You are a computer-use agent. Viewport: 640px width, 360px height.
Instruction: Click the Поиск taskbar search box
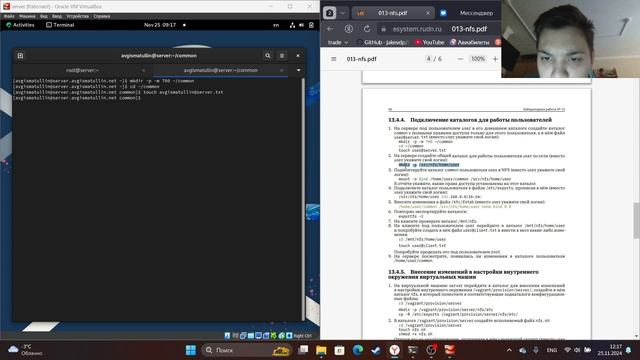[x=247, y=350]
